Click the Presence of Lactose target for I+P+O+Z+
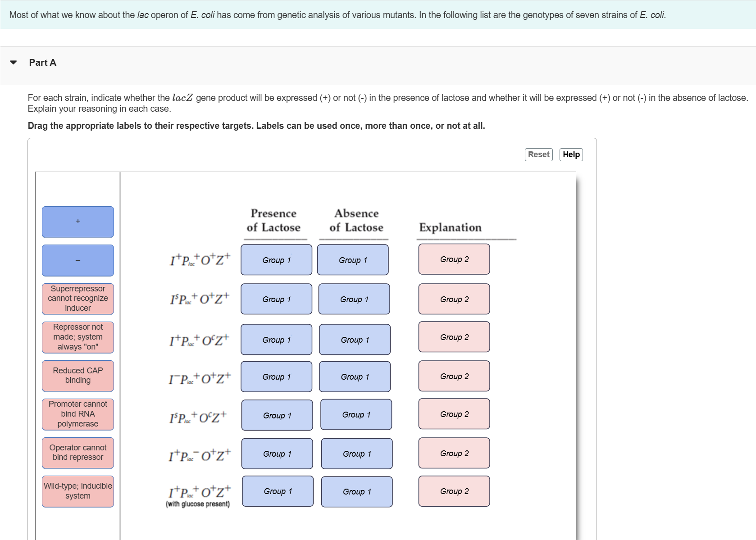This screenshot has width=756, height=540. 276,260
